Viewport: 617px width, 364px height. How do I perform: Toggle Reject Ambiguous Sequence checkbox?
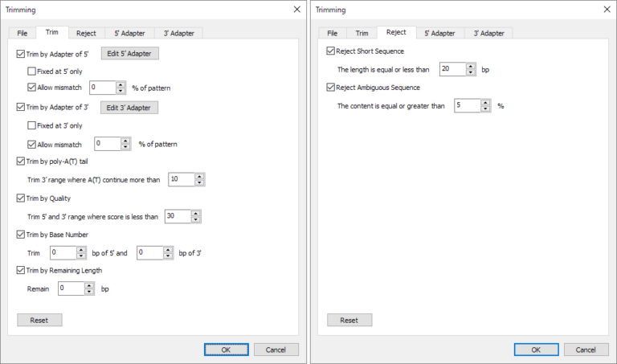[331, 88]
